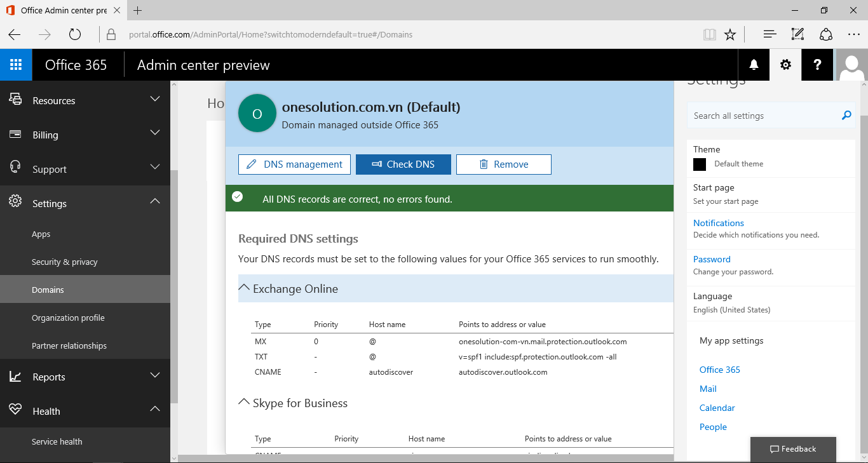Image resolution: width=868 pixels, height=463 pixels.
Task: Select Security & privacy in Settings menu
Action: (65, 262)
